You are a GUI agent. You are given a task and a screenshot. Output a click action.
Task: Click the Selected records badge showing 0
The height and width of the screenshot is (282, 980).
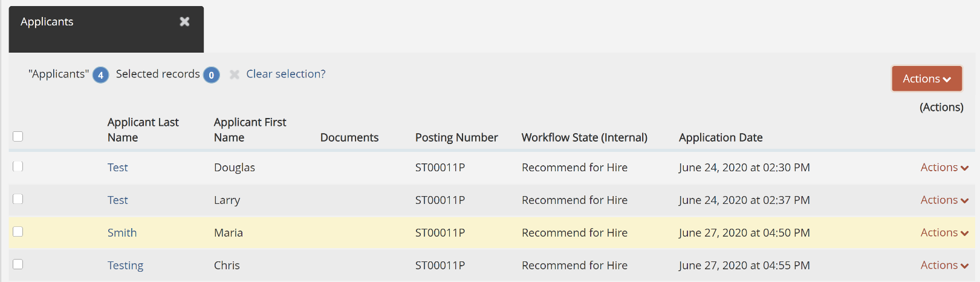point(211,75)
